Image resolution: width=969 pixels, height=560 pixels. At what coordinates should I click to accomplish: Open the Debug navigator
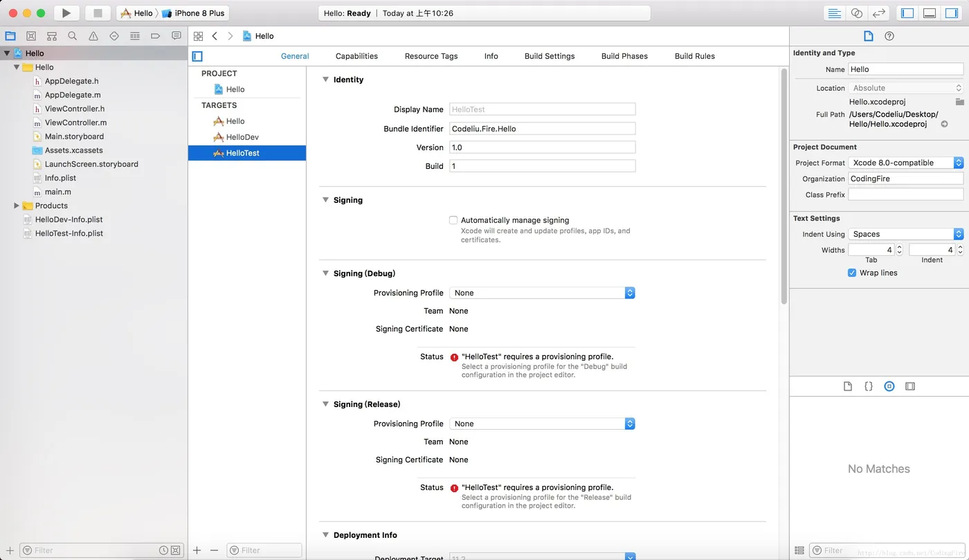pos(135,36)
